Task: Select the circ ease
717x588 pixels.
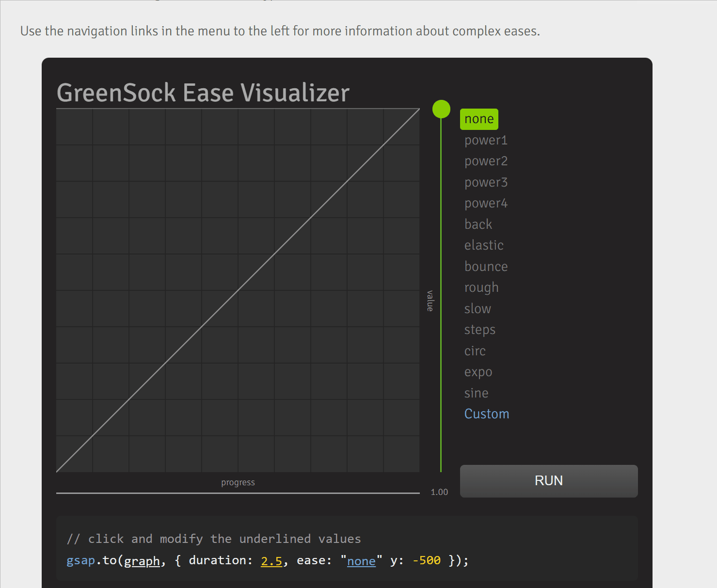Action: 475,351
